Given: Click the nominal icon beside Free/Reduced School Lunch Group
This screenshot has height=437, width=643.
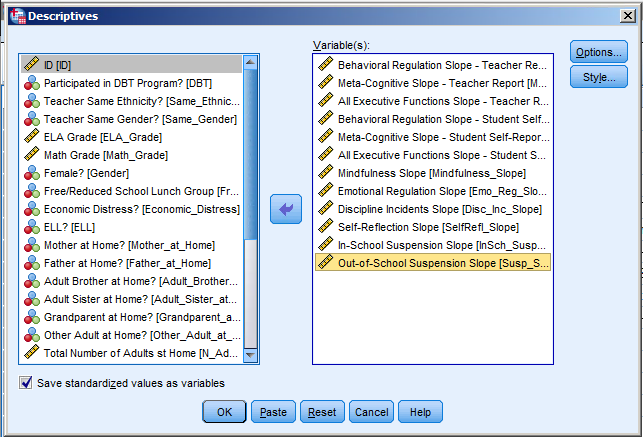Looking at the screenshot, I should [x=32, y=191].
